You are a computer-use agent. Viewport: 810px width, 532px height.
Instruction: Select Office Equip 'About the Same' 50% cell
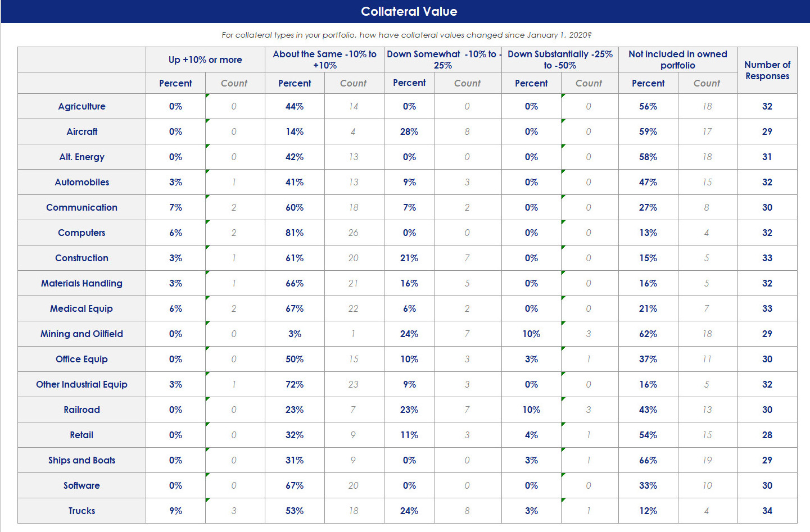pos(295,359)
